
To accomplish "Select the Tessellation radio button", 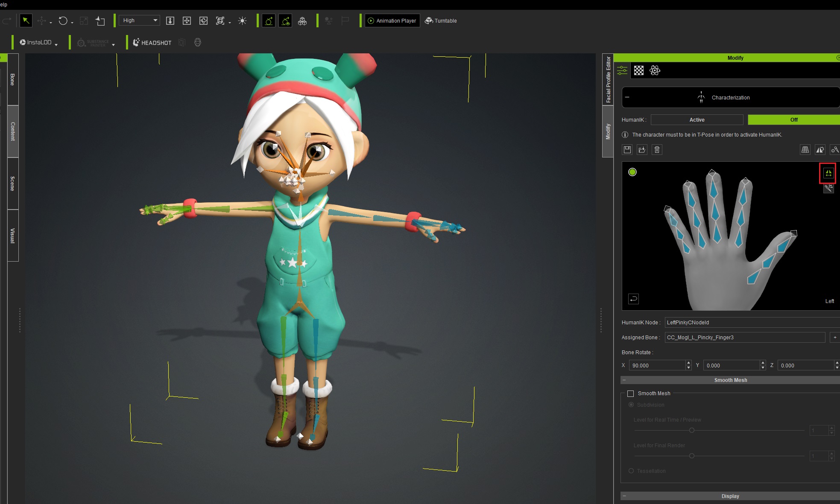I will pos(631,471).
